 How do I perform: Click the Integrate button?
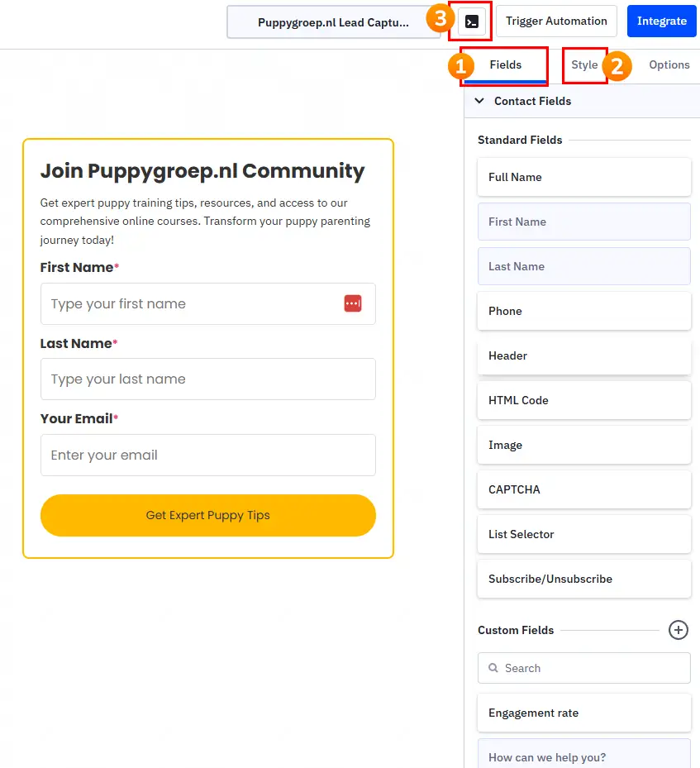(661, 20)
